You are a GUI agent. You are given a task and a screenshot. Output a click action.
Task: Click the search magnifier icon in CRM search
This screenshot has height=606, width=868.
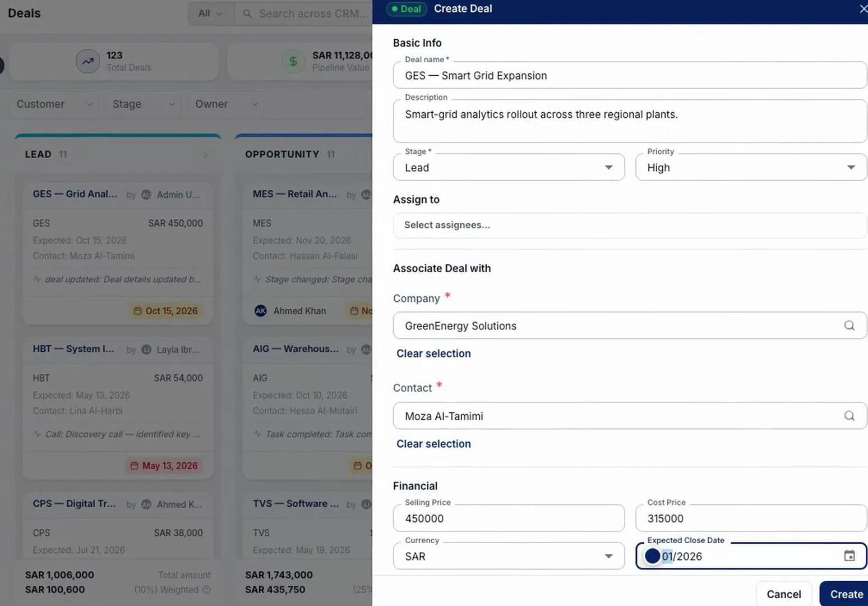247,13
